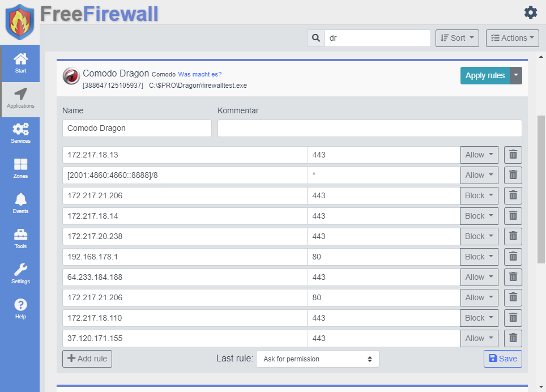Open the Tools section
546x392 pixels.
tap(20, 238)
